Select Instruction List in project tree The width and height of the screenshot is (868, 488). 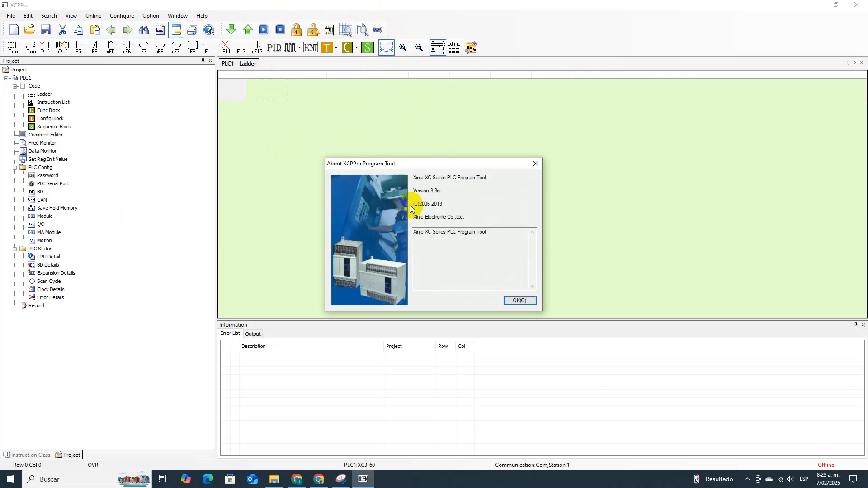click(x=53, y=103)
